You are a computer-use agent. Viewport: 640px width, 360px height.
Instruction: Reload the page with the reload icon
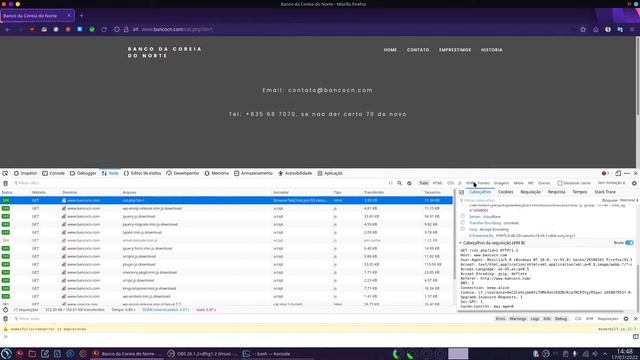[104, 29]
